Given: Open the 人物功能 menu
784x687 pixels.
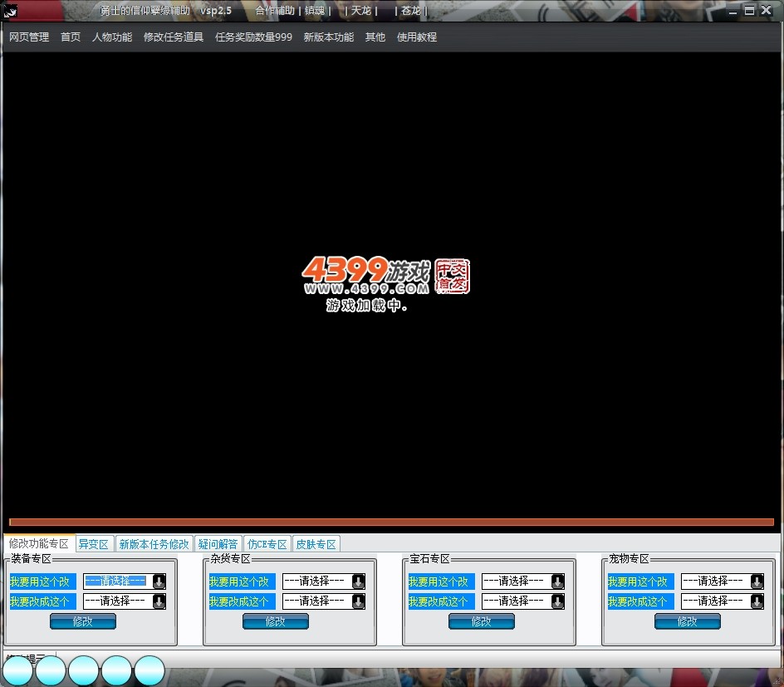Looking at the screenshot, I should pos(111,37).
